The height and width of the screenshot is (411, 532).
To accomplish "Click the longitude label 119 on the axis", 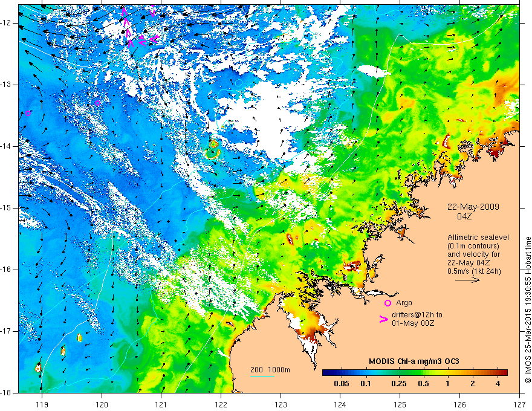I will tap(42, 404).
